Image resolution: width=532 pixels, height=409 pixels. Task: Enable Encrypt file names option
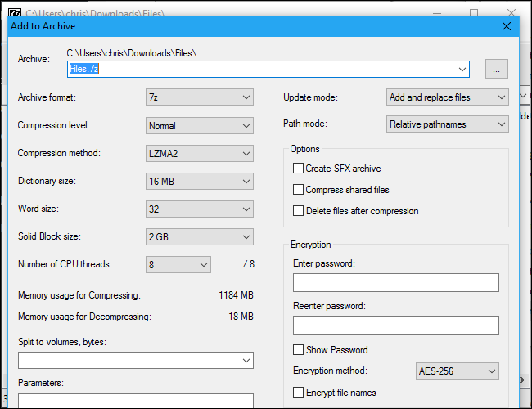[x=299, y=393]
